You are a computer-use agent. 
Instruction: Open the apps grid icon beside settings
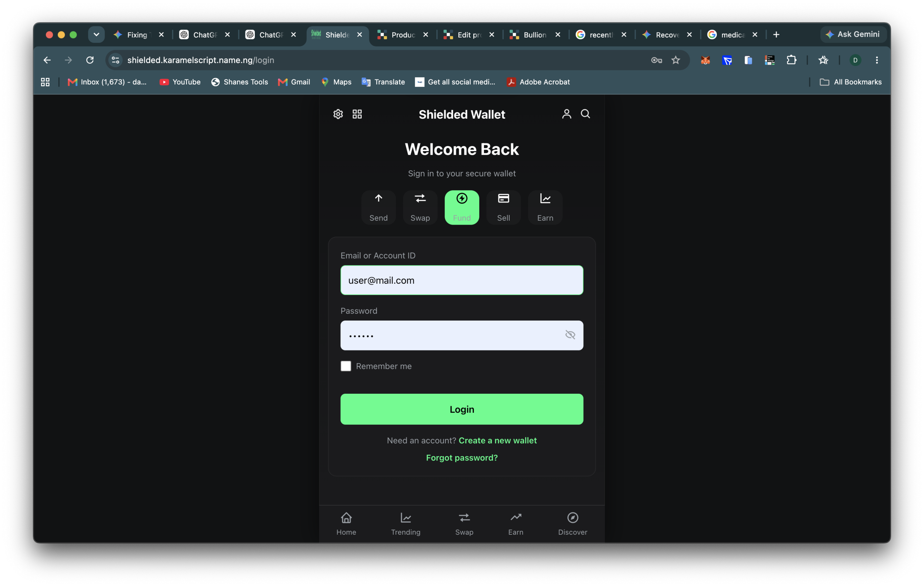pyautogui.click(x=357, y=114)
